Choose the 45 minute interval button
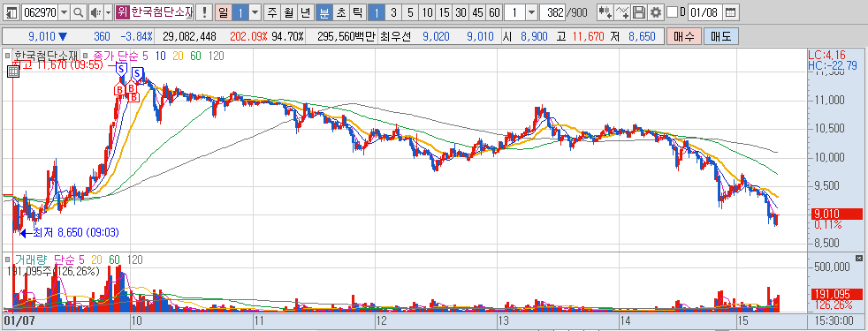Image resolution: width=868 pixels, height=331 pixels. [x=477, y=11]
